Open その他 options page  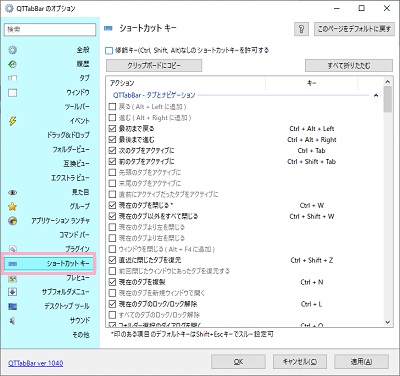tap(81, 335)
